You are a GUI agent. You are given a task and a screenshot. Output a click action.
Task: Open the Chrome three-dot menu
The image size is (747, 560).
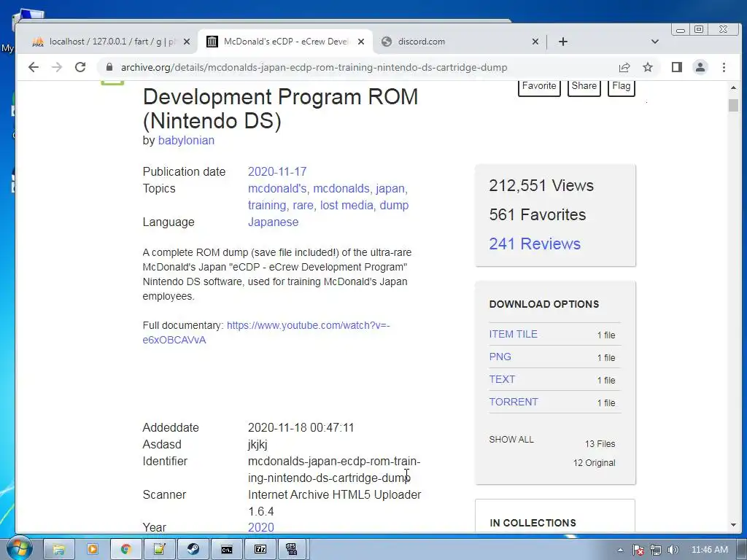[x=724, y=67]
